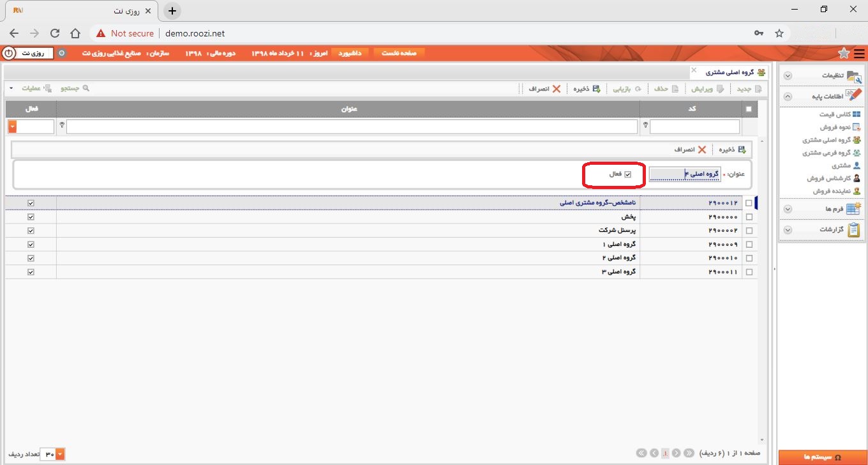Click the نامشخص-گروه مشتری اصلی cell
The height and width of the screenshot is (465, 868).
(348, 203)
